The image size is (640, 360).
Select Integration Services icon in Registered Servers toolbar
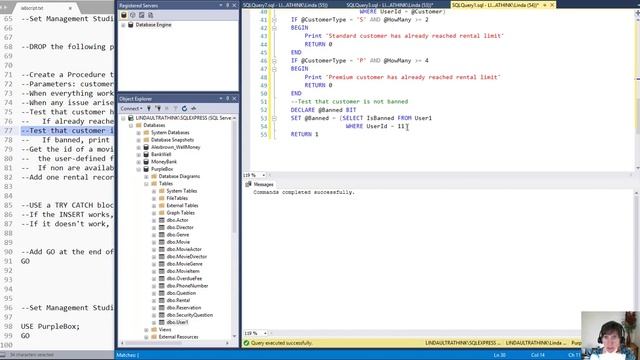(x=151, y=15)
